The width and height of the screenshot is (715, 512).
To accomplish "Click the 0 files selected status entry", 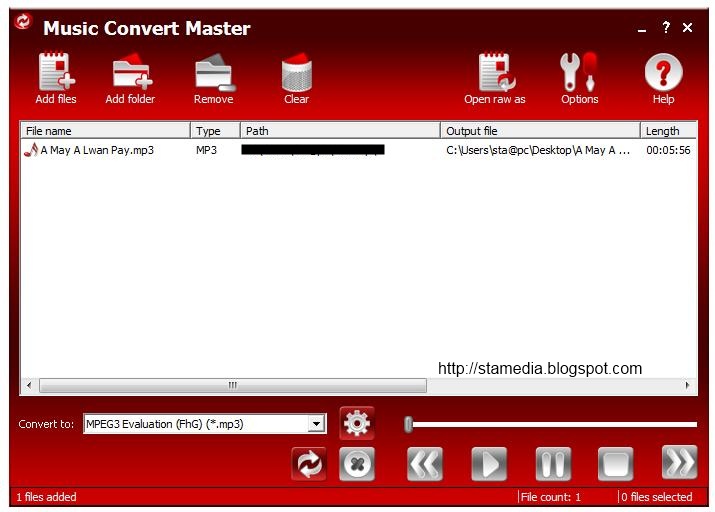I will (657, 496).
